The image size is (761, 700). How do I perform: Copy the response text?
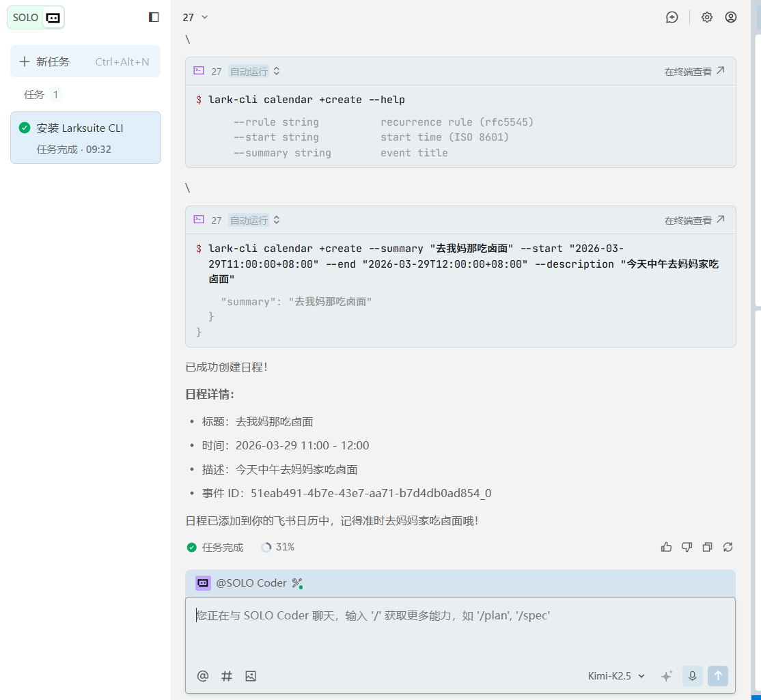[708, 547]
